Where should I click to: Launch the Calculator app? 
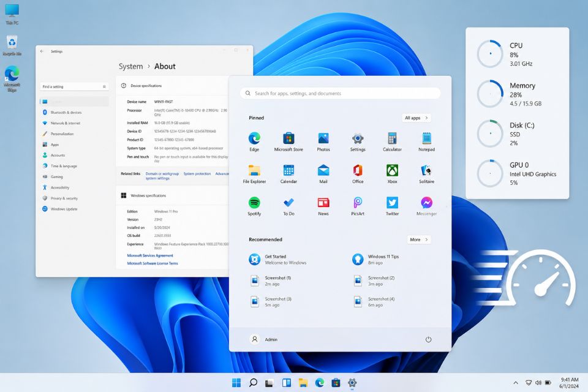point(392,142)
